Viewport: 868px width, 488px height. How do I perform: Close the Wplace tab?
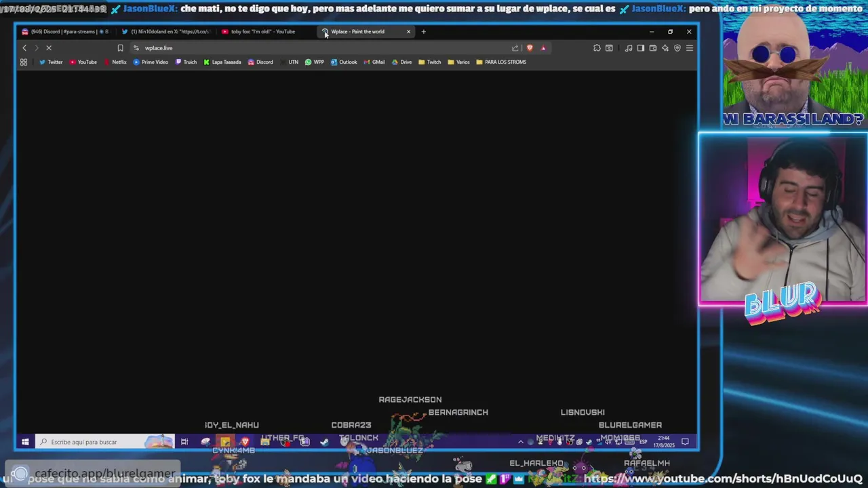[408, 32]
